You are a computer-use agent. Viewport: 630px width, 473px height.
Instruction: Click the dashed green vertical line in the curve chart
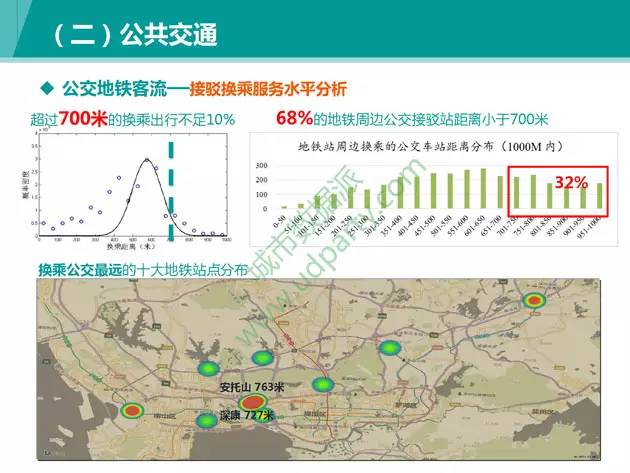coord(171,191)
